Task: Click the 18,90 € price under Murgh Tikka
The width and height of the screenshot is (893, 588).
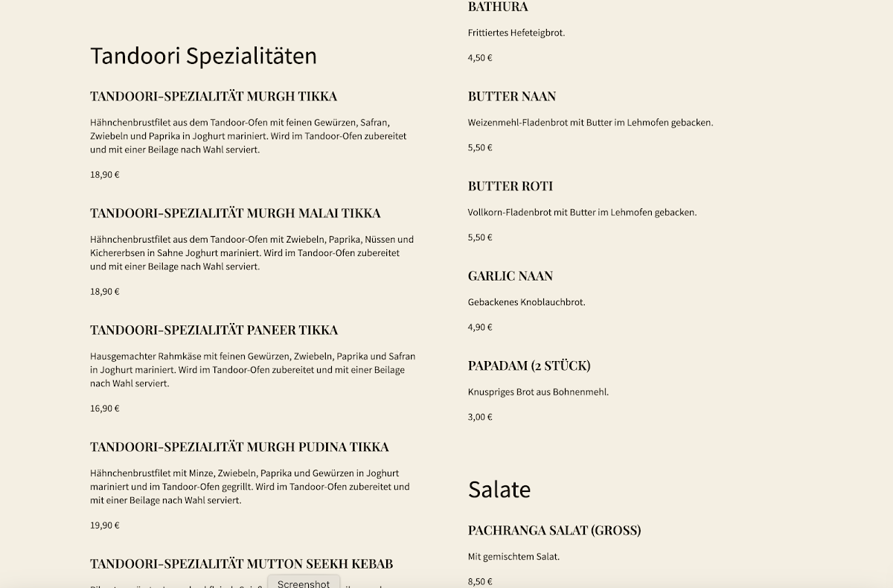Action: pyautogui.click(x=105, y=175)
